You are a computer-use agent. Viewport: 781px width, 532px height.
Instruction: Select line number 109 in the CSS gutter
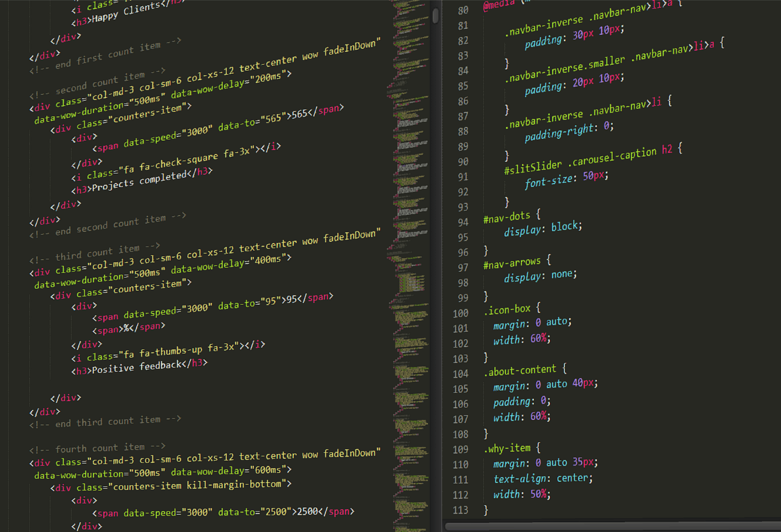pyautogui.click(x=460, y=449)
